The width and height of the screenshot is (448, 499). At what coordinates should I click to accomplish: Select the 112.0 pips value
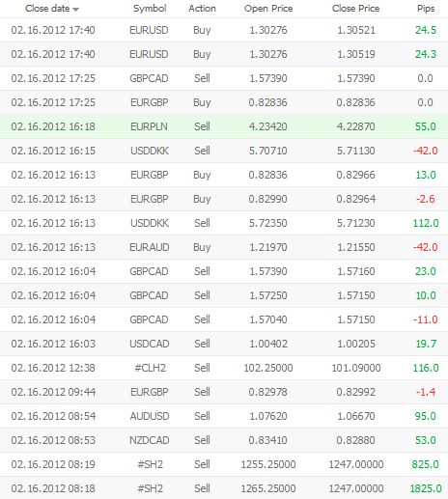pos(426,223)
